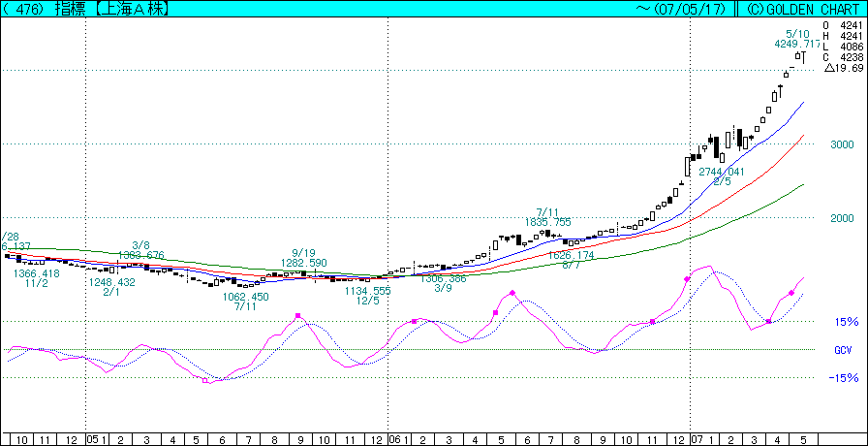This screenshot has width=868, height=446.
Task: Click the 上海A株 chart title
Action: 141,9
